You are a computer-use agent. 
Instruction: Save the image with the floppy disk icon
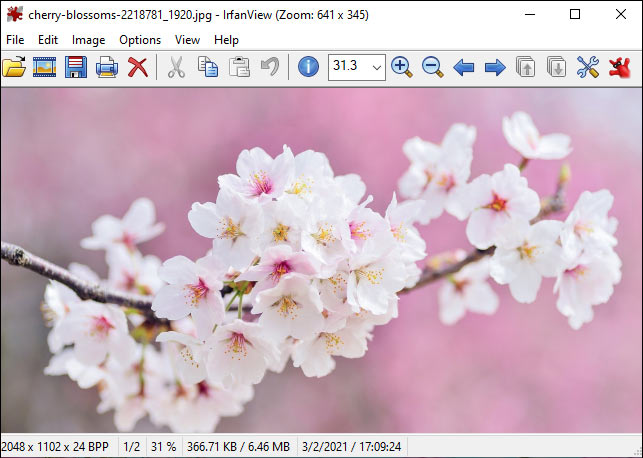coord(76,67)
